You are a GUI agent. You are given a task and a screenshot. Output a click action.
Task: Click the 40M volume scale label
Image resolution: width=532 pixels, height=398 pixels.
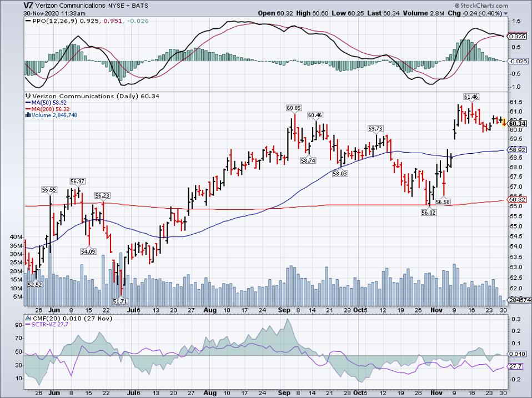[17, 237]
